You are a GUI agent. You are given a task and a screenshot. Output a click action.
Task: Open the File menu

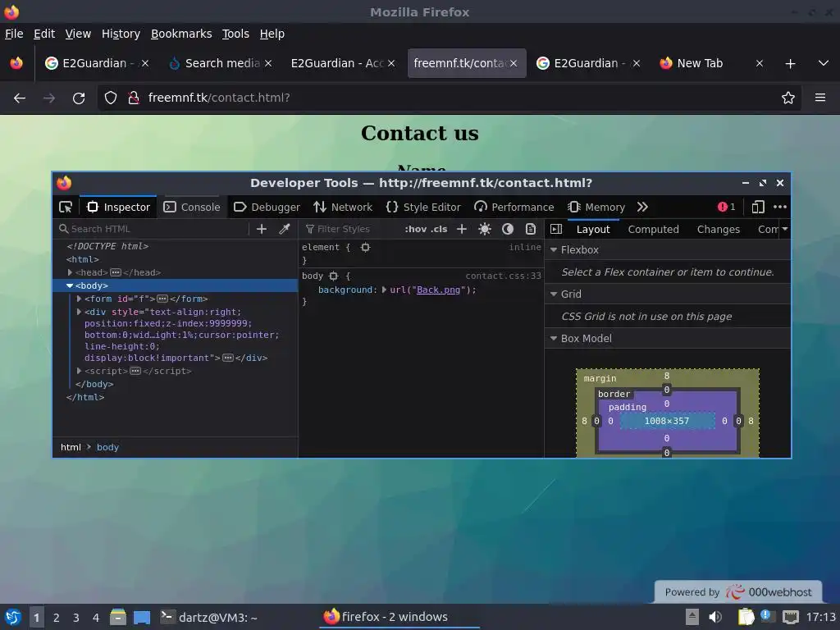point(14,34)
